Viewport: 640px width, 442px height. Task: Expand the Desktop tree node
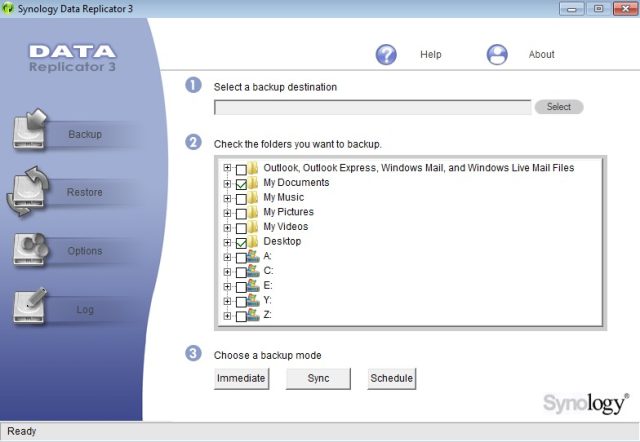coord(227,242)
